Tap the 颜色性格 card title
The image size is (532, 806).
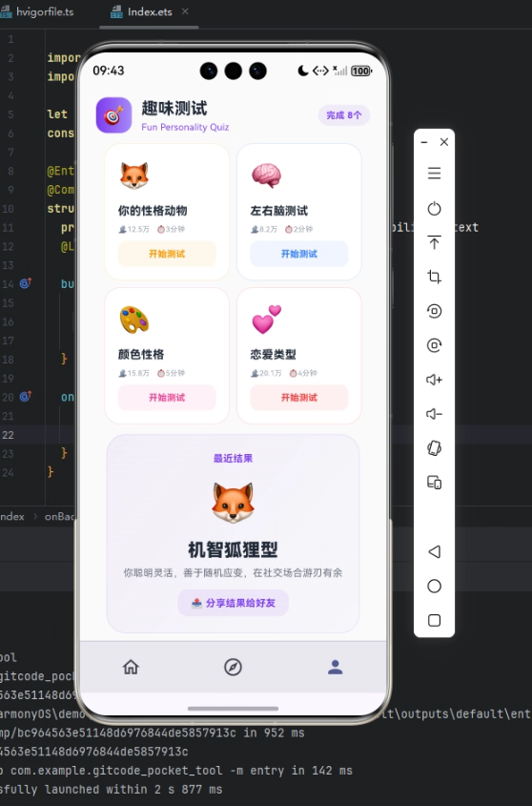[x=141, y=354]
